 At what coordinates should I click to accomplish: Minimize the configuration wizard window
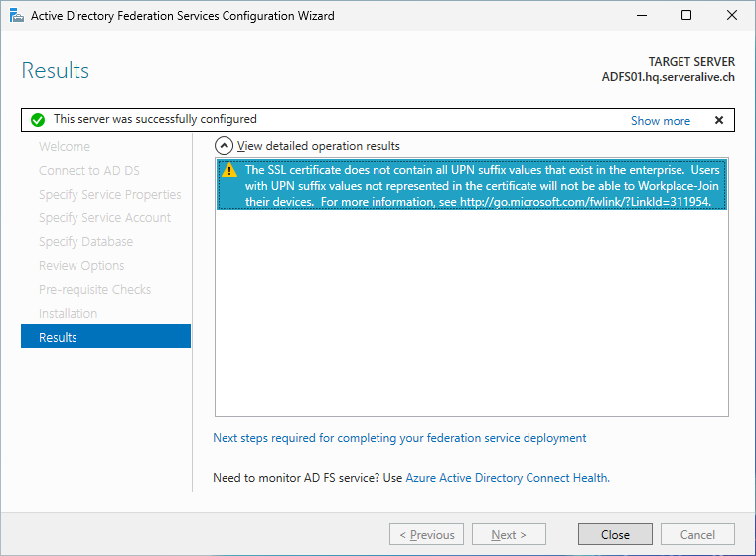pos(641,16)
